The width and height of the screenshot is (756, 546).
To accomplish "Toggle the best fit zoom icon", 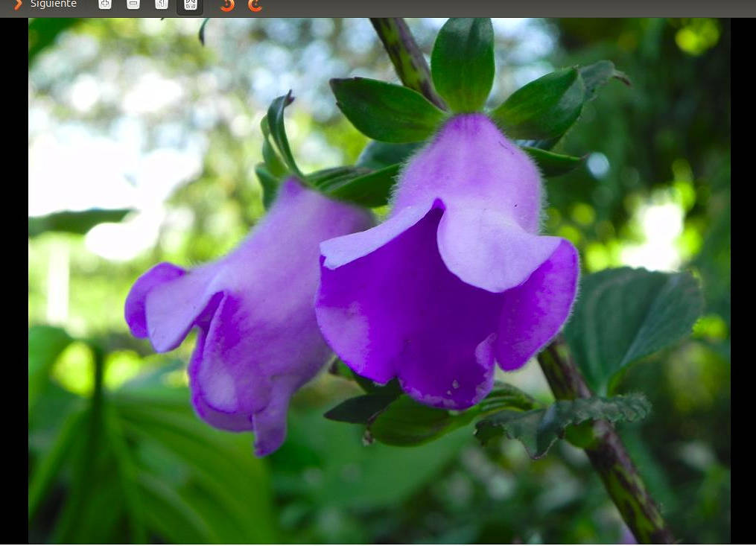I will point(190,4).
